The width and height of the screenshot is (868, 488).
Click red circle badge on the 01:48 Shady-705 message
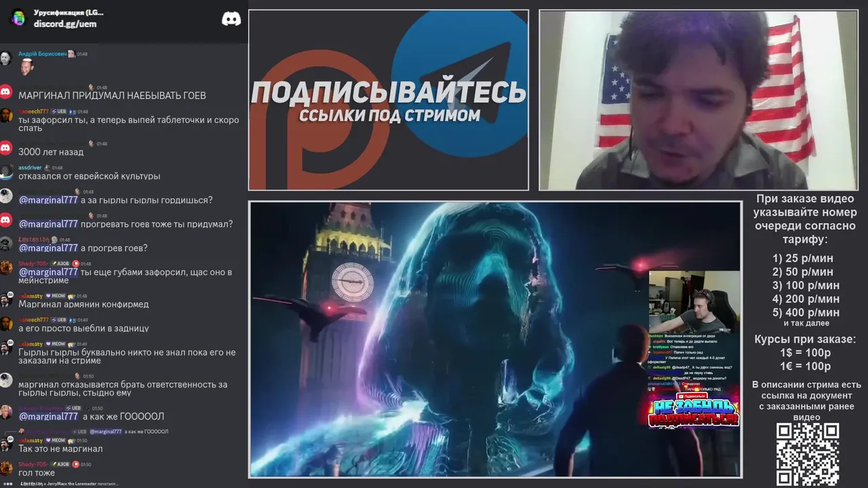76,264
